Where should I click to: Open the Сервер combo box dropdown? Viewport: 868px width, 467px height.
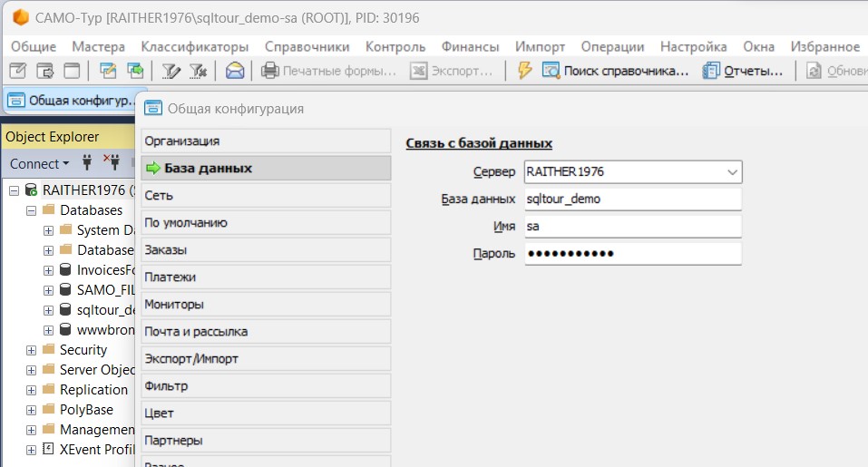tap(731, 171)
